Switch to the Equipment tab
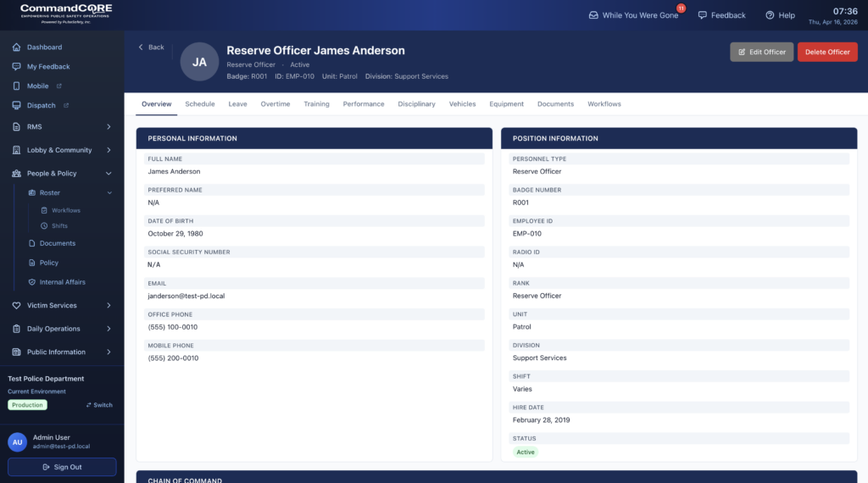This screenshot has height=483, width=868. (x=506, y=104)
